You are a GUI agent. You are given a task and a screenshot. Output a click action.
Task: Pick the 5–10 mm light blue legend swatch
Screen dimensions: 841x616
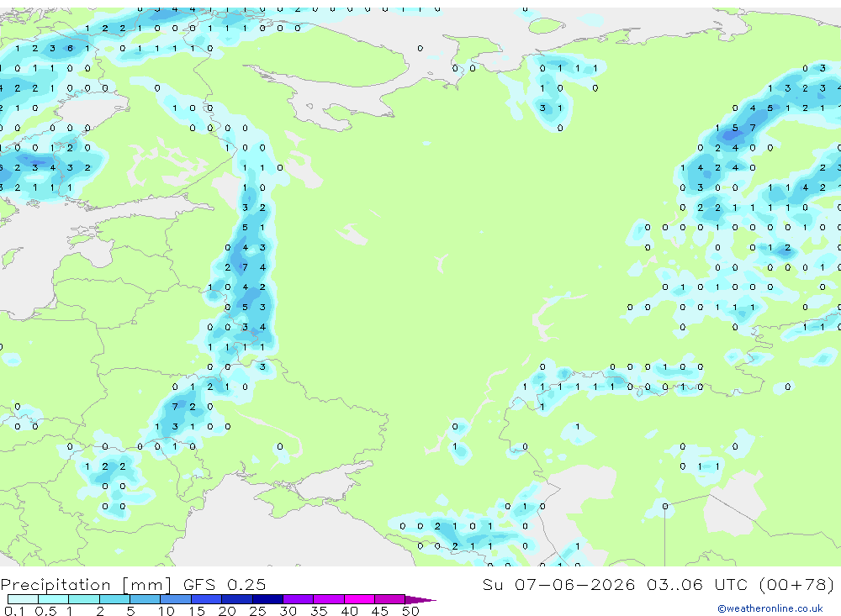(145, 599)
